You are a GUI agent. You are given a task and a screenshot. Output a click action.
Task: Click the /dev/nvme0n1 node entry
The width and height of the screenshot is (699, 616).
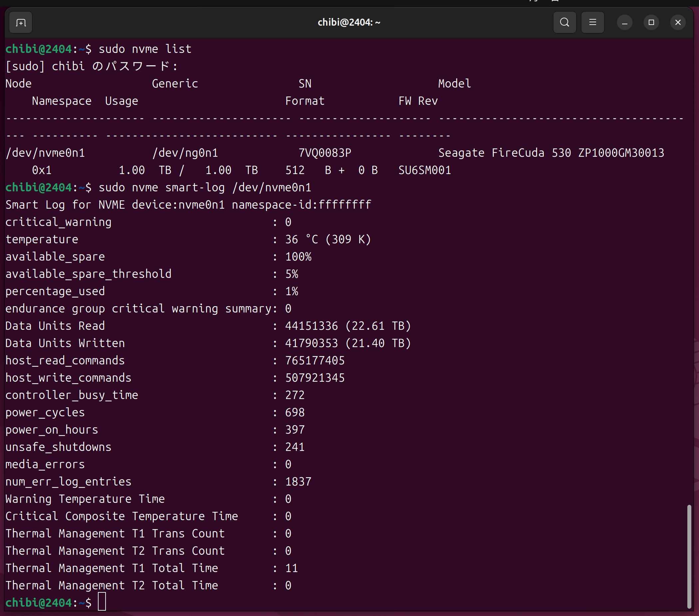click(x=45, y=153)
